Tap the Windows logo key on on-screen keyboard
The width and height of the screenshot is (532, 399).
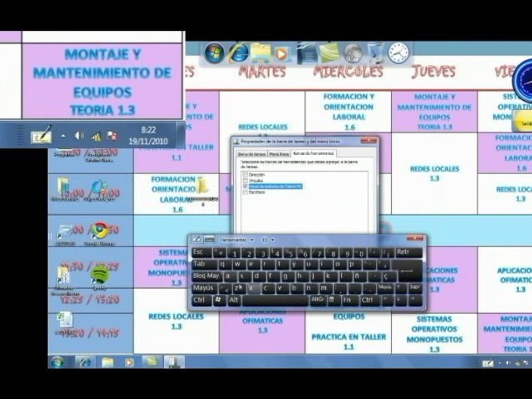coord(219,300)
